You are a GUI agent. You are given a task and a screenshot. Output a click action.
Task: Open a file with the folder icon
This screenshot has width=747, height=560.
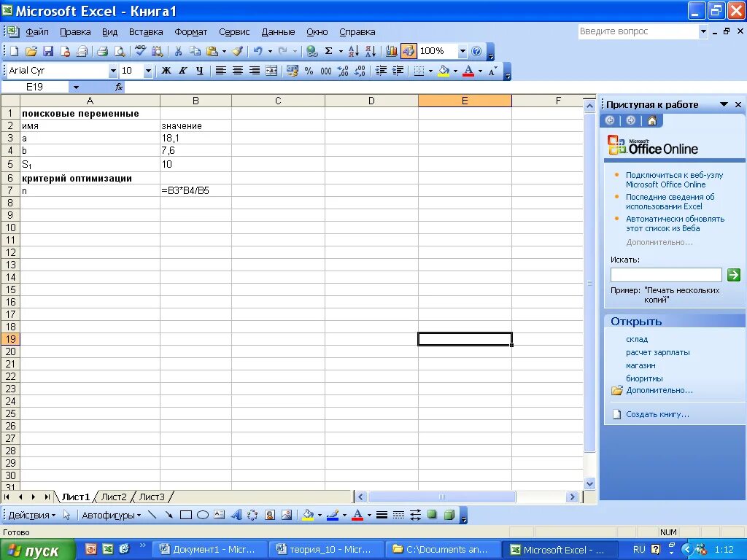(31, 51)
